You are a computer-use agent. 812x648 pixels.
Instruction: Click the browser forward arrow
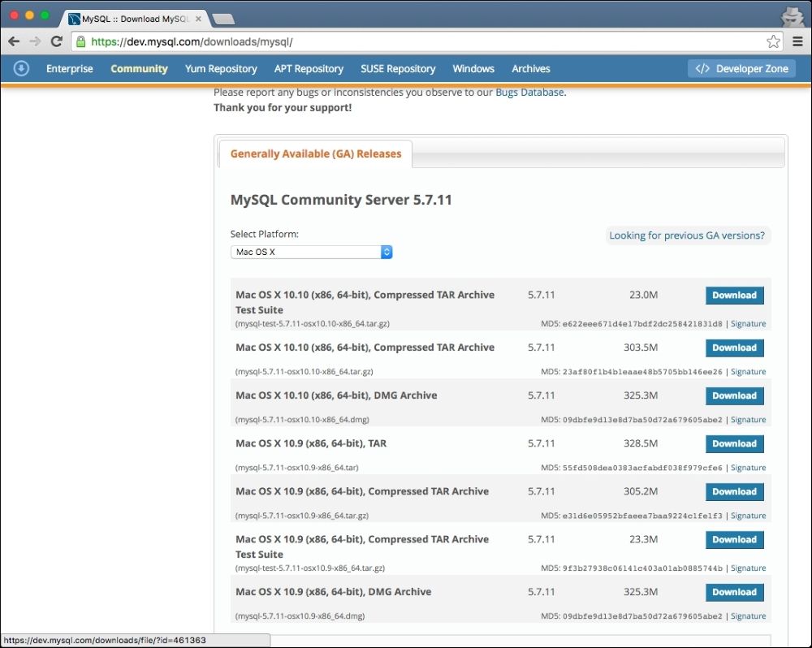(x=35, y=41)
